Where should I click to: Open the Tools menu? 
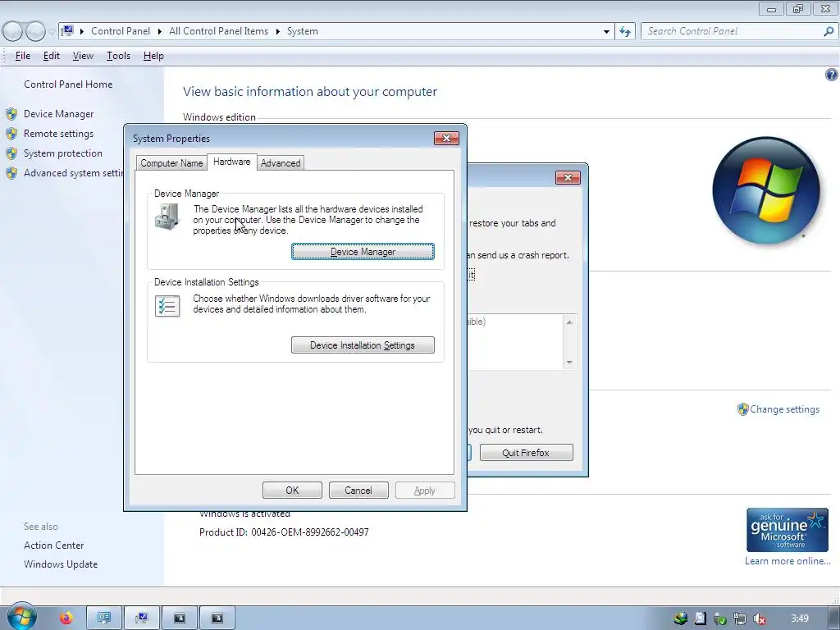pyautogui.click(x=118, y=56)
